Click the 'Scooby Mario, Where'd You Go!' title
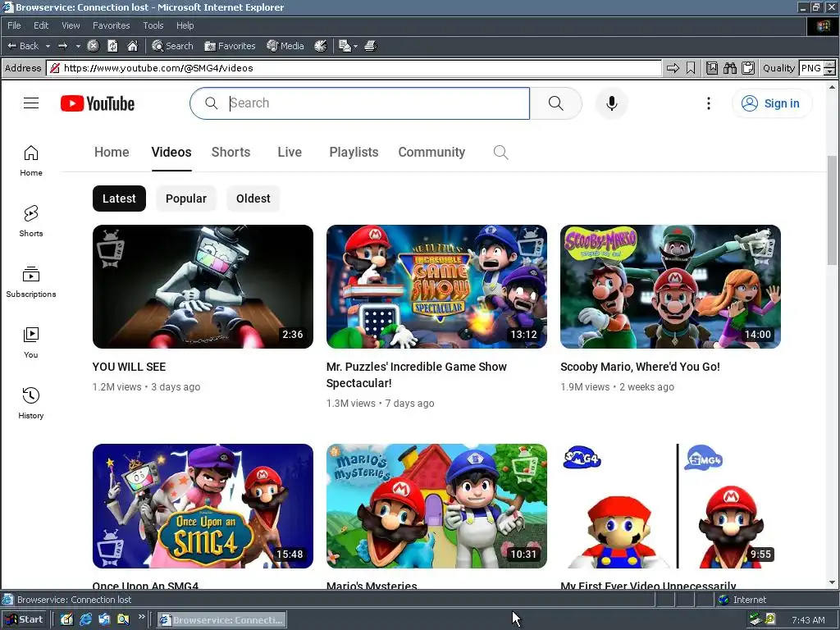840x630 pixels. point(640,367)
